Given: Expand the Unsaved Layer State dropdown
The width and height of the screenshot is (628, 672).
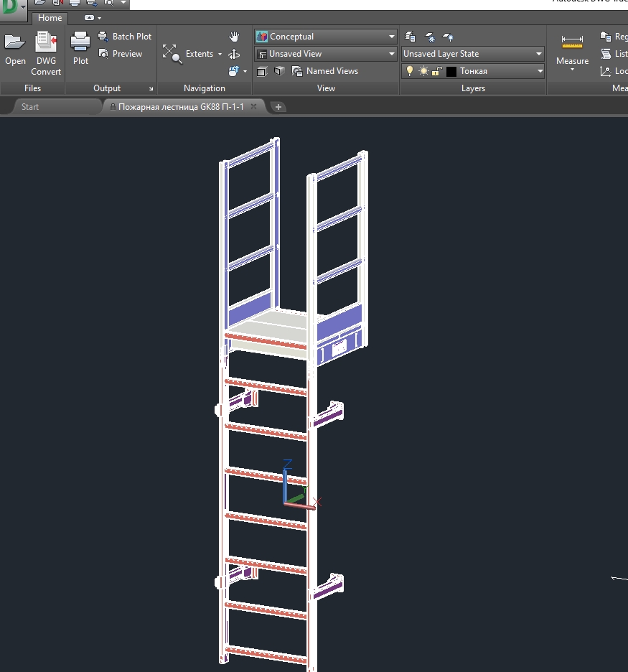Looking at the screenshot, I should click(x=539, y=54).
